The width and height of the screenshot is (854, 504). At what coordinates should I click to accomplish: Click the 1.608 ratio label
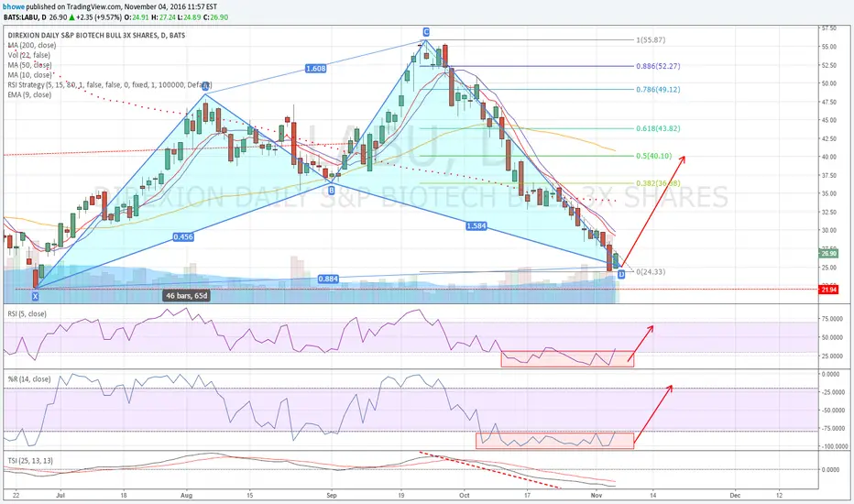[x=315, y=69]
